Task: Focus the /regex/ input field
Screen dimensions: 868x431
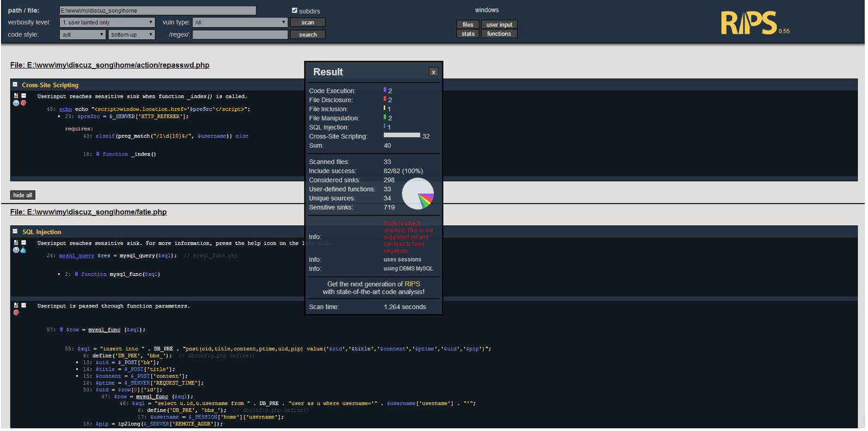Action: tap(240, 34)
